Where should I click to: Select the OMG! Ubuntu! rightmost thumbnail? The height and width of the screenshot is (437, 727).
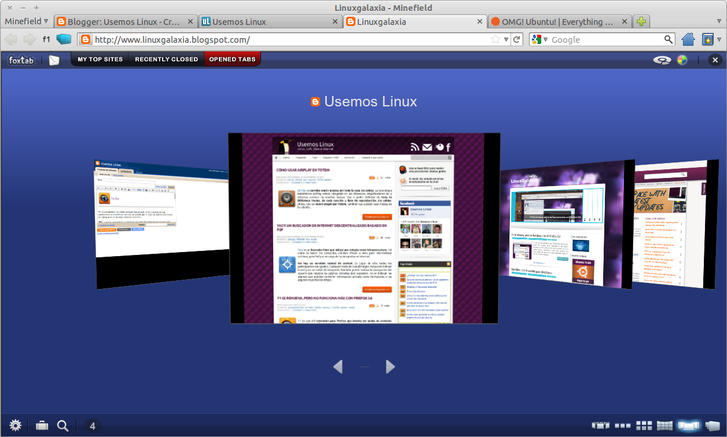point(676,224)
